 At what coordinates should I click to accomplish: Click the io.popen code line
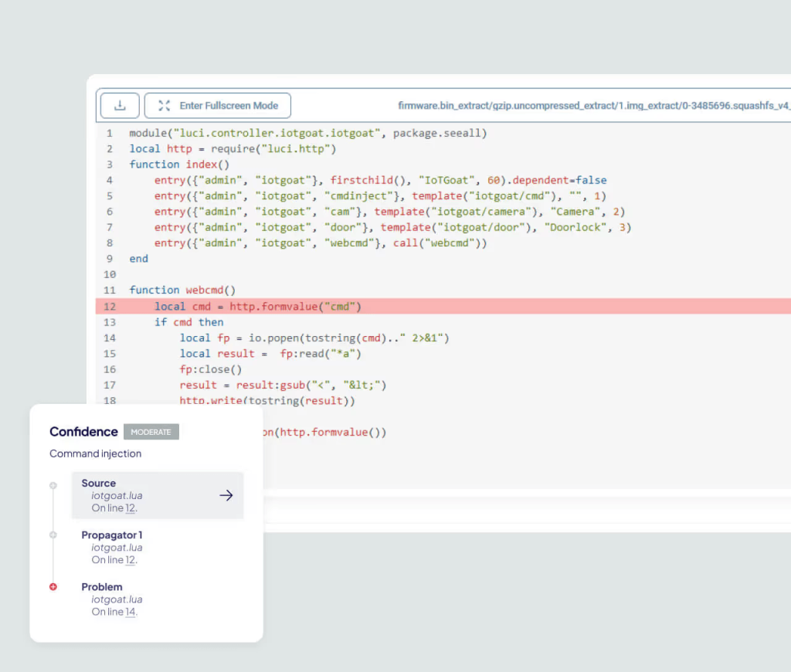(x=314, y=338)
